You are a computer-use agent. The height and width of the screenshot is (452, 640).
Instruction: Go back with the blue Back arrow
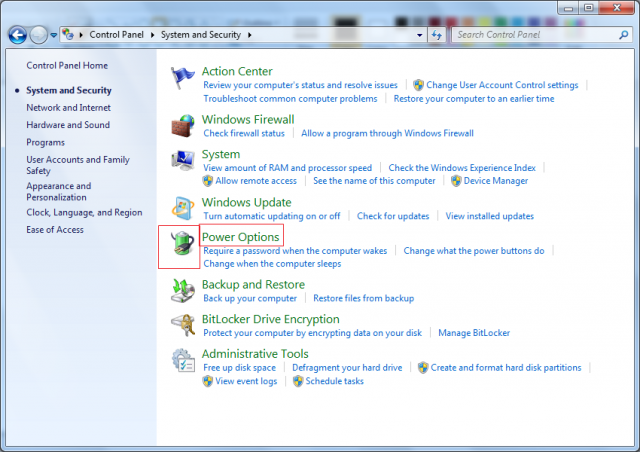pyautogui.click(x=18, y=35)
